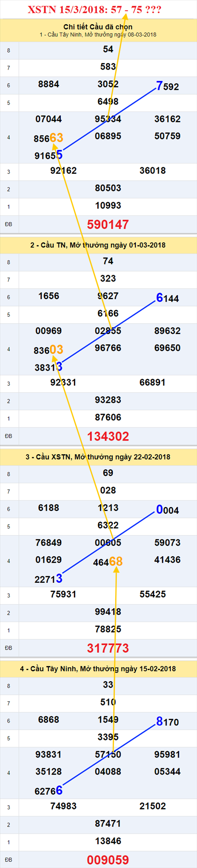
Task: Select the number '7592' with blue 7
Action: (x=167, y=86)
